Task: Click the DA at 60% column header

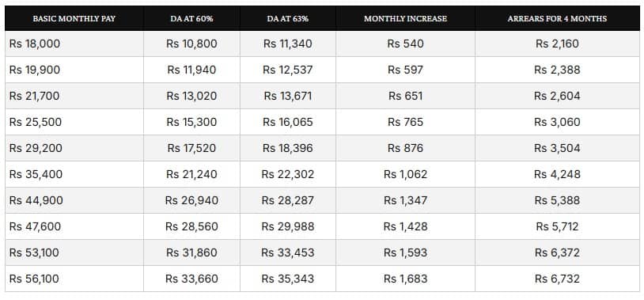Action: [191, 18]
